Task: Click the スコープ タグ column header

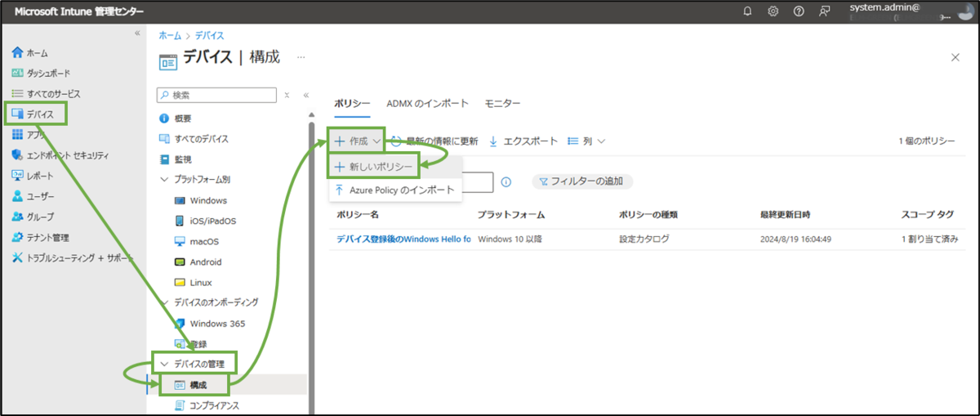Action: [928, 215]
